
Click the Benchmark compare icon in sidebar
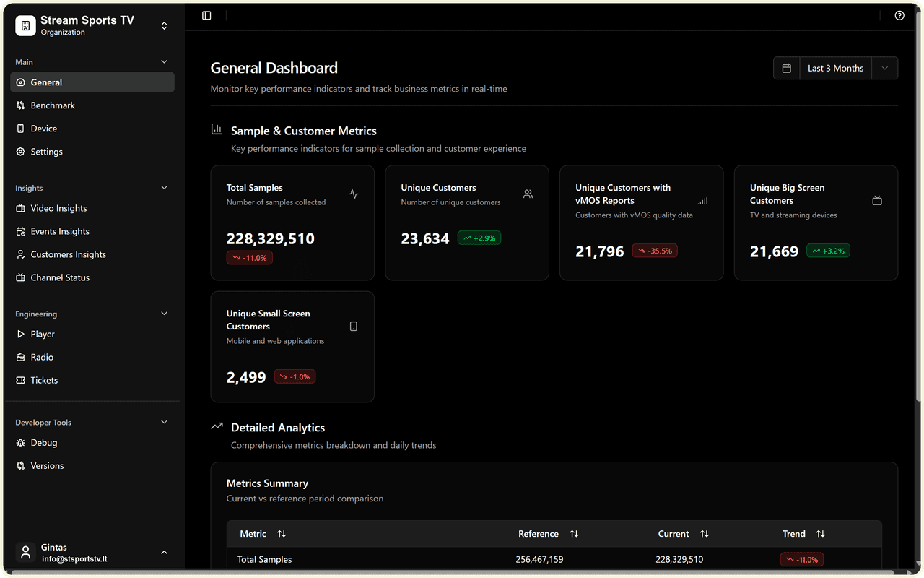(x=21, y=105)
